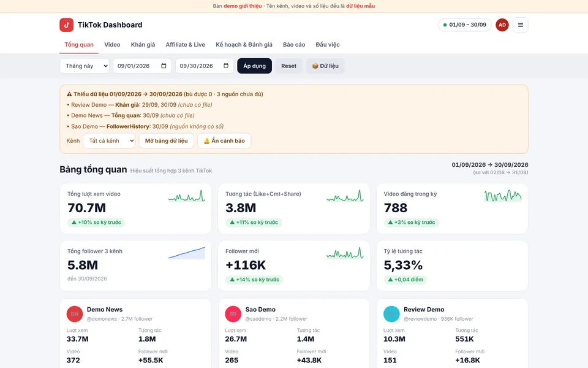Click the @demonews handle text
Viewport: 588px width, 368px height.
coord(102,319)
